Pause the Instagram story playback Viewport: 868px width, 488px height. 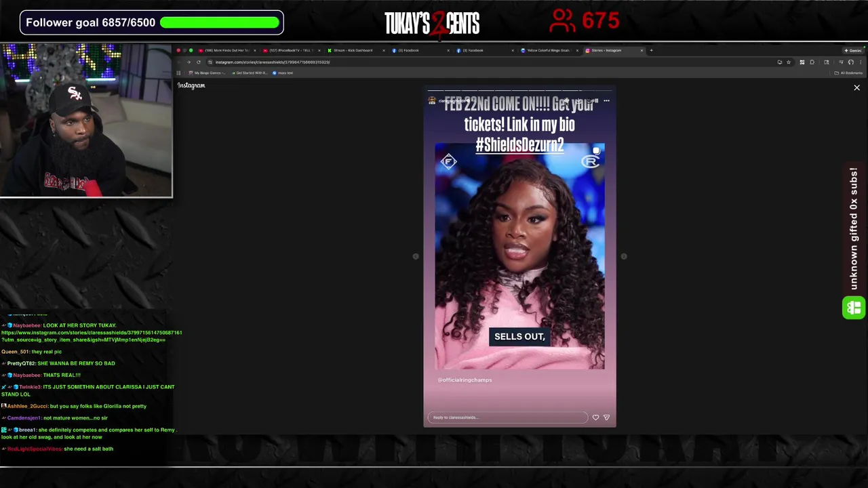point(597,101)
